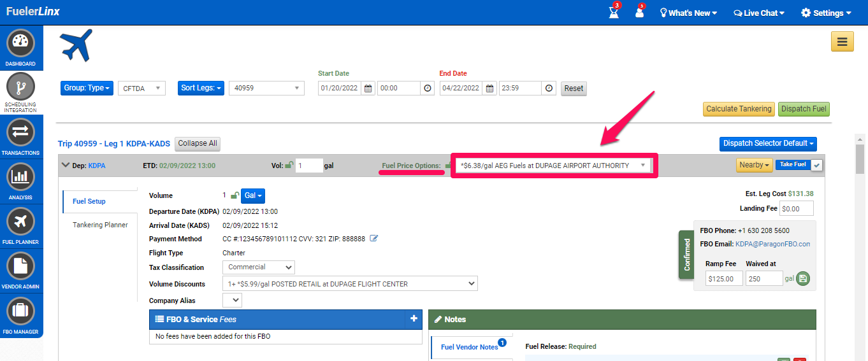
Task: Save ramp fee with green disk icon
Action: pos(802,278)
